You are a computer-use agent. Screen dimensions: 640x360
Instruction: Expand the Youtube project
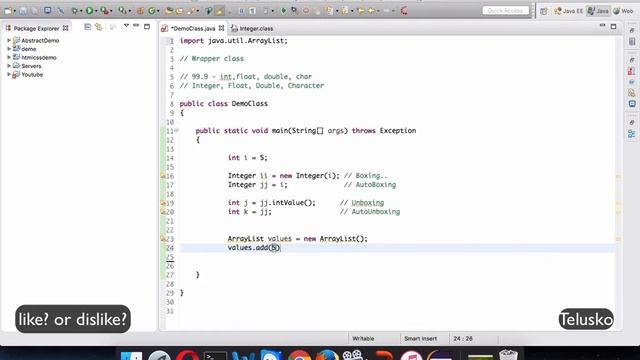coord(9,74)
